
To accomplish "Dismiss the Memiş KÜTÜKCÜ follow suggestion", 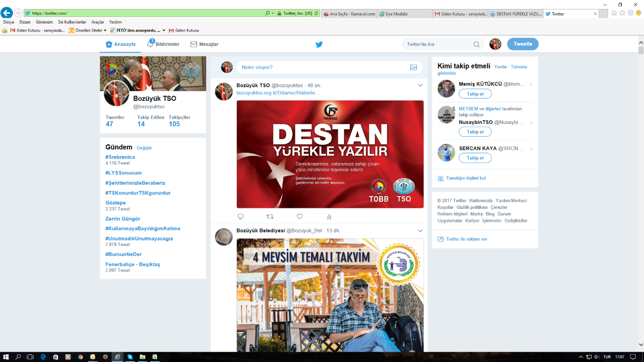I will coord(531,84).
